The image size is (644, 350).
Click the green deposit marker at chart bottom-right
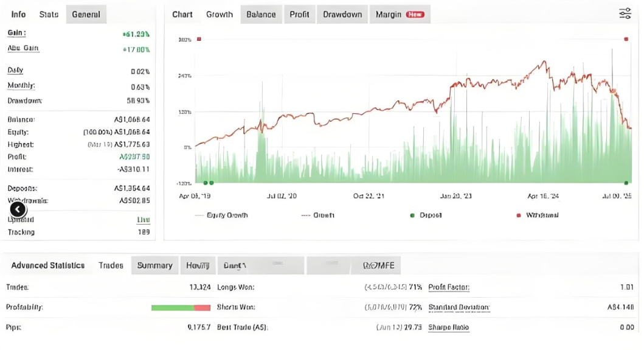(x=626, y=183)
